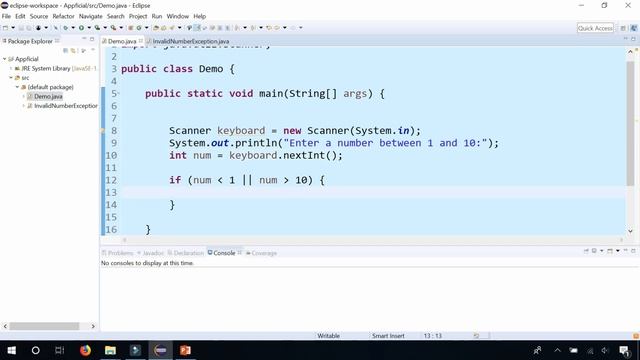Click the Smart Insert status bar entry
640x360 pixels.
pos(388,336)
